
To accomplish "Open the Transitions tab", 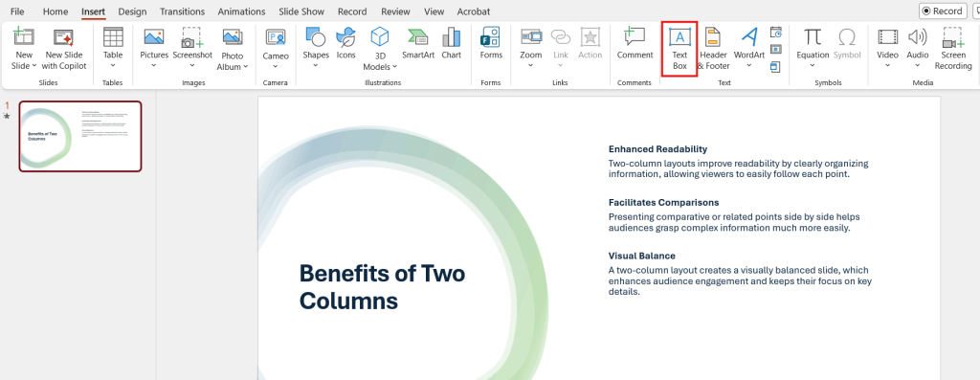I will (182, 11).
